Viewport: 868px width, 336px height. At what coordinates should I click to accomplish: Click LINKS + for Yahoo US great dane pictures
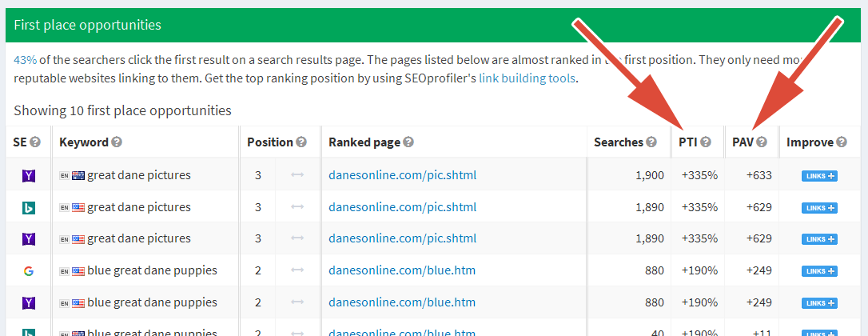pos(819,239)
